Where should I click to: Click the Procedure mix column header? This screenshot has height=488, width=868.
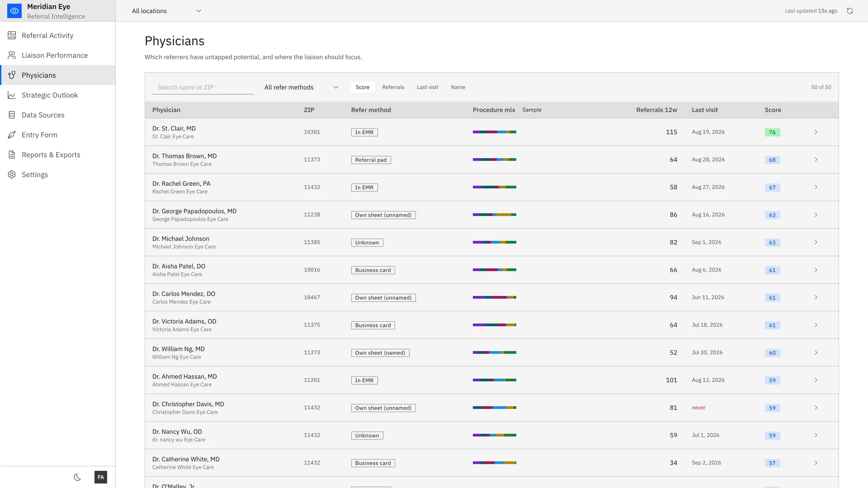494,110
